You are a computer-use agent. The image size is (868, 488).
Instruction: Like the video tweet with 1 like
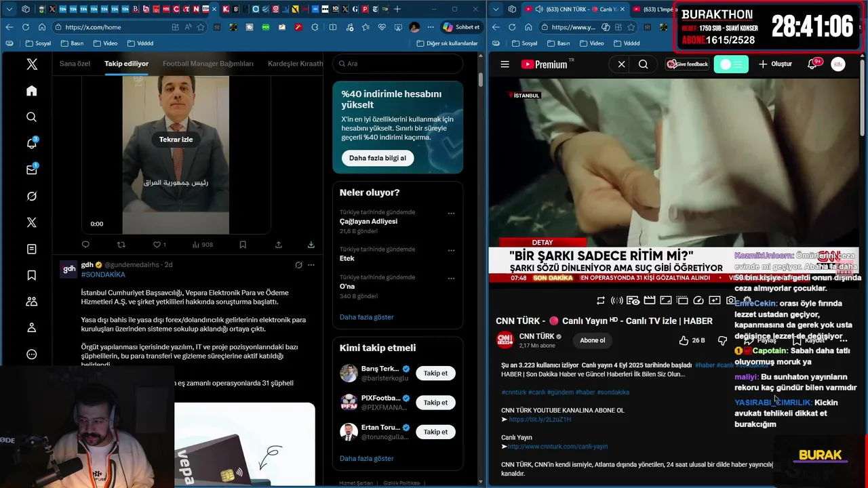pos(159,245)
